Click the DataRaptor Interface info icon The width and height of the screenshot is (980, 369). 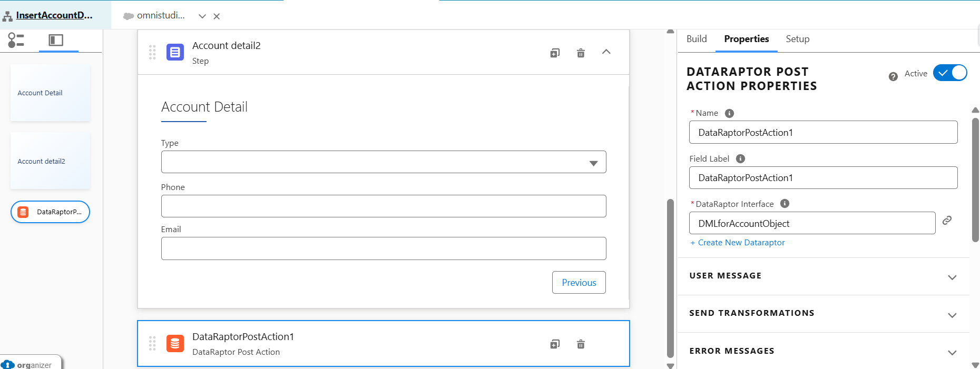[x=785, y=204]
